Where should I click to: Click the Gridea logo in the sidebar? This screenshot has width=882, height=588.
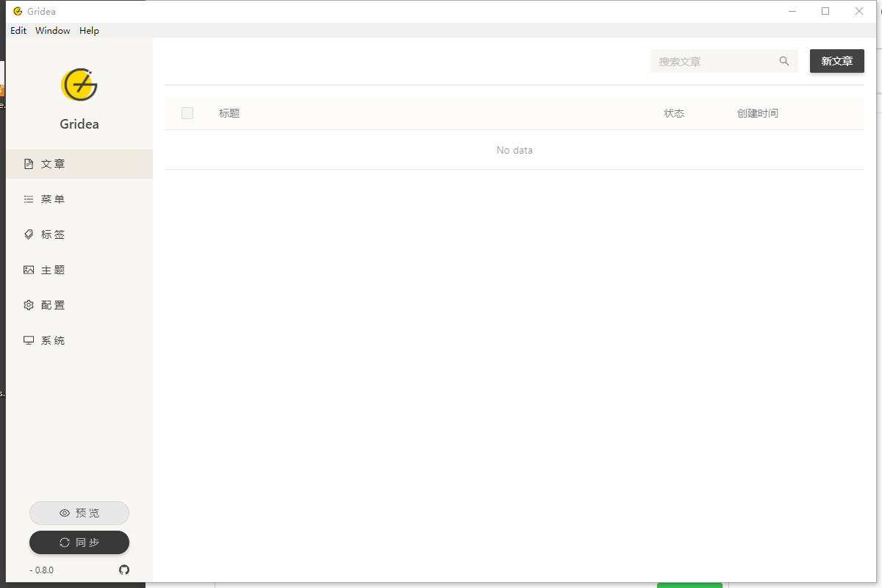click(79, 85)
